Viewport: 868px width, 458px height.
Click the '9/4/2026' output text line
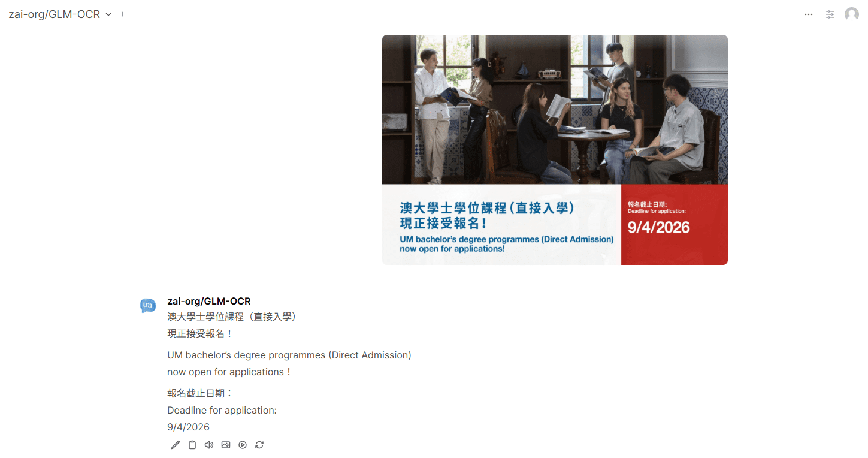click(188, 427)
